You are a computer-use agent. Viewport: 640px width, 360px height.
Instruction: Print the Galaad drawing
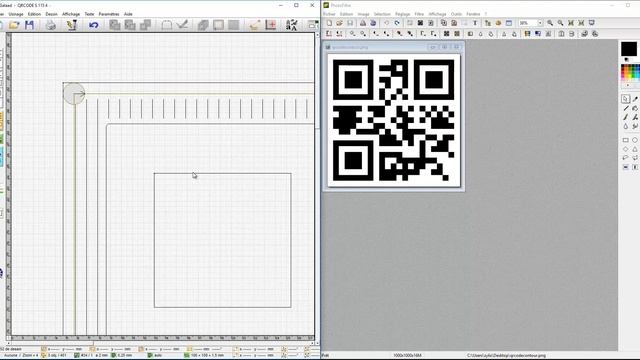coord(51,25)
